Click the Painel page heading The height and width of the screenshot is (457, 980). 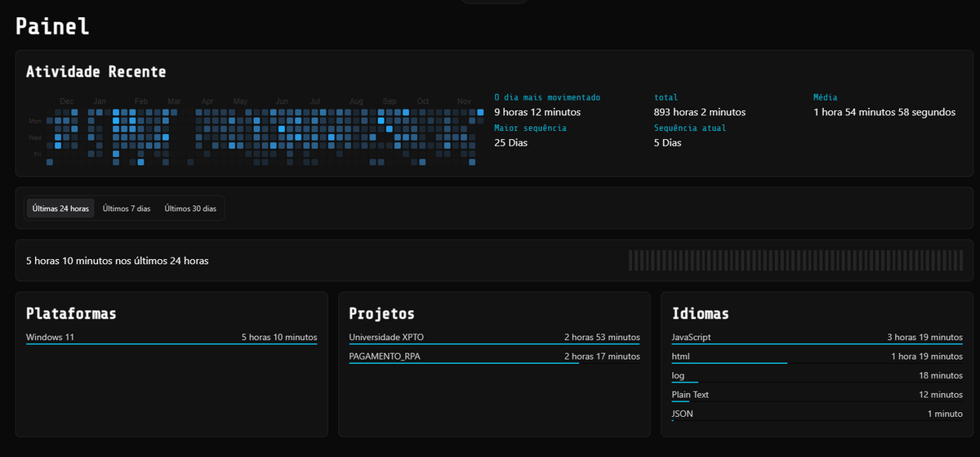click(52, 26)
